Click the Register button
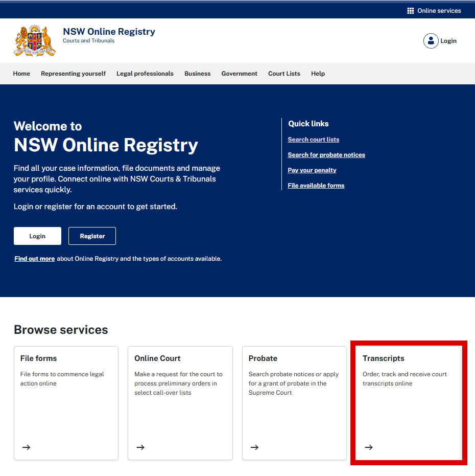Screen dimensions: 475x476 coord(92,236)
